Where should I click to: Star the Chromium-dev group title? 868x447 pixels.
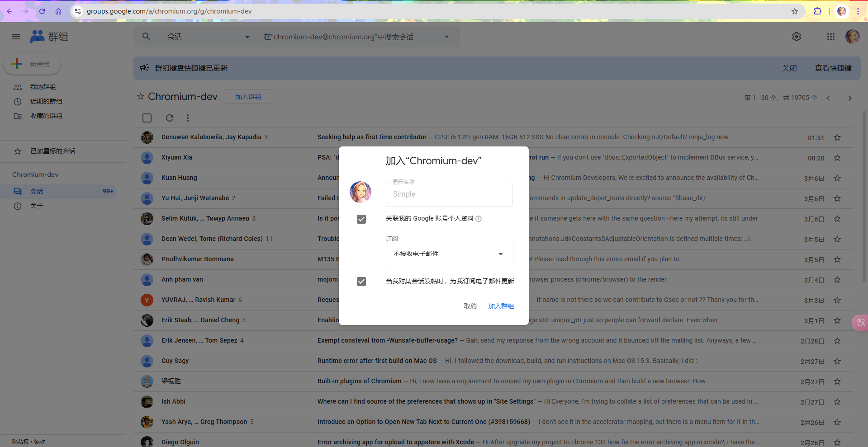point(141,97)
